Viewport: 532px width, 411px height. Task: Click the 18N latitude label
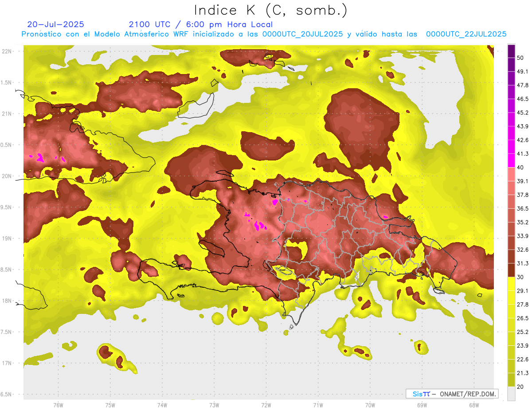coord(7,301)
